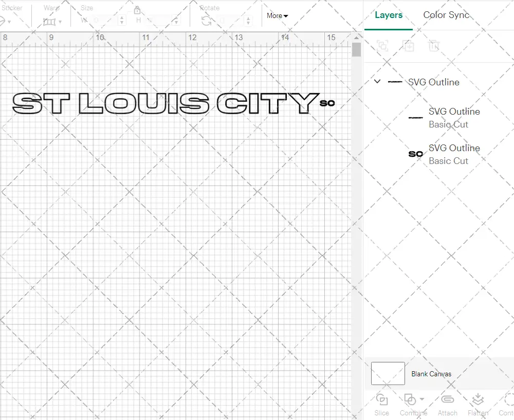Click the Rotate angle stepper arrows
514x420 pixels.
[248, 21]
